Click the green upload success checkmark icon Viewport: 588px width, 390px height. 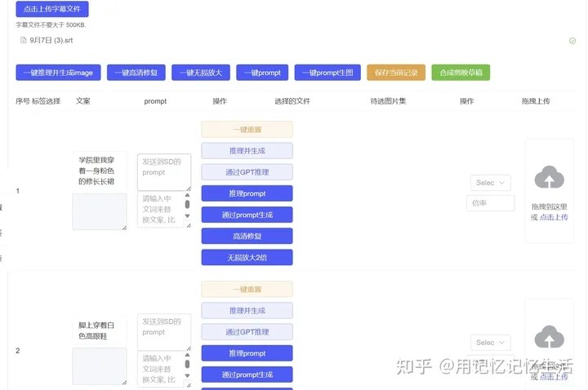pyautogui.click(x=572, y=41)
